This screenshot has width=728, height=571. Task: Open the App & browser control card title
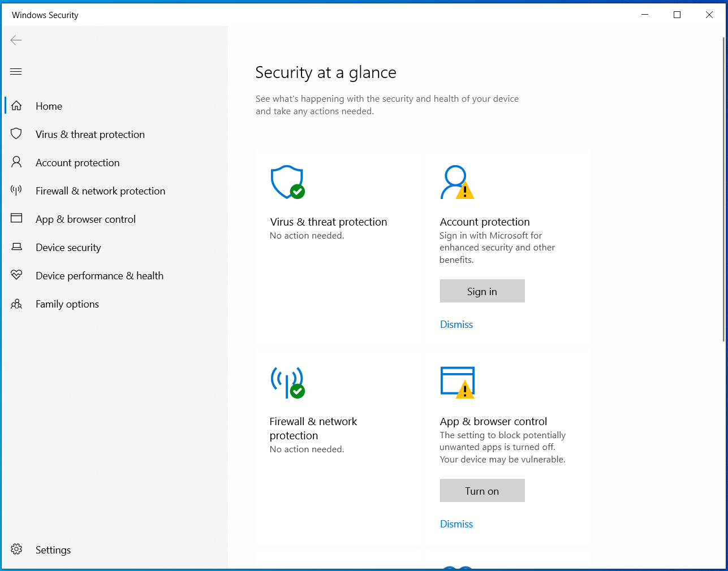[493, 421]
